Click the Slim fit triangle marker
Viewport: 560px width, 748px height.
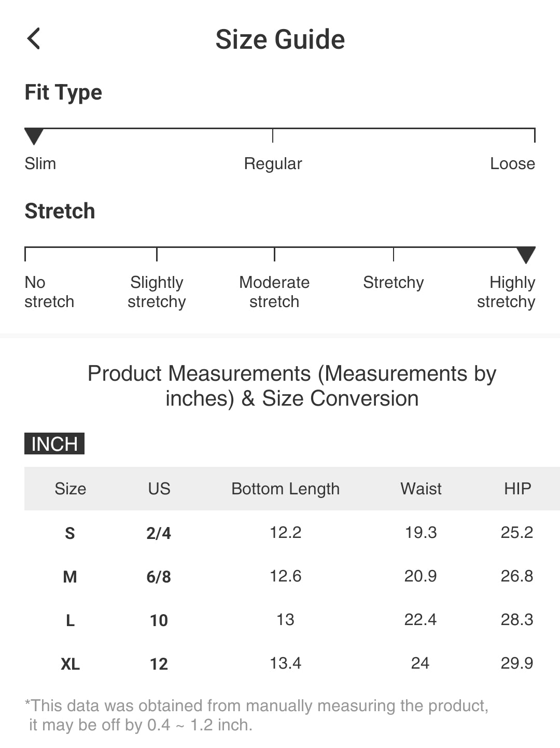click(x=34, y=136)
